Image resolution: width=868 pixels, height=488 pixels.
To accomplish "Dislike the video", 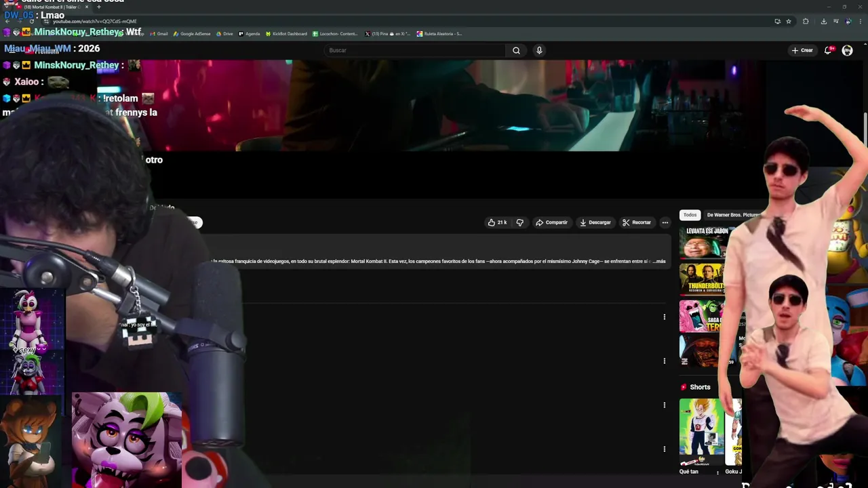I will coord(520,222).
